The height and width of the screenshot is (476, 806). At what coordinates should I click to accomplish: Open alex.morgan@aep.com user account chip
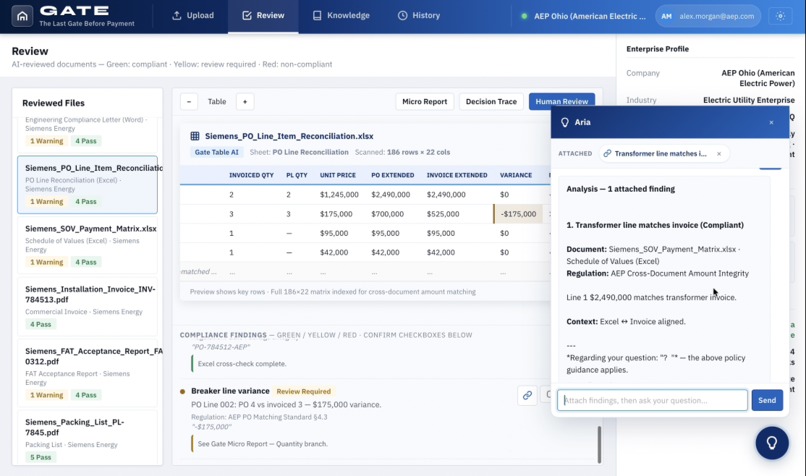click(708, 16)
